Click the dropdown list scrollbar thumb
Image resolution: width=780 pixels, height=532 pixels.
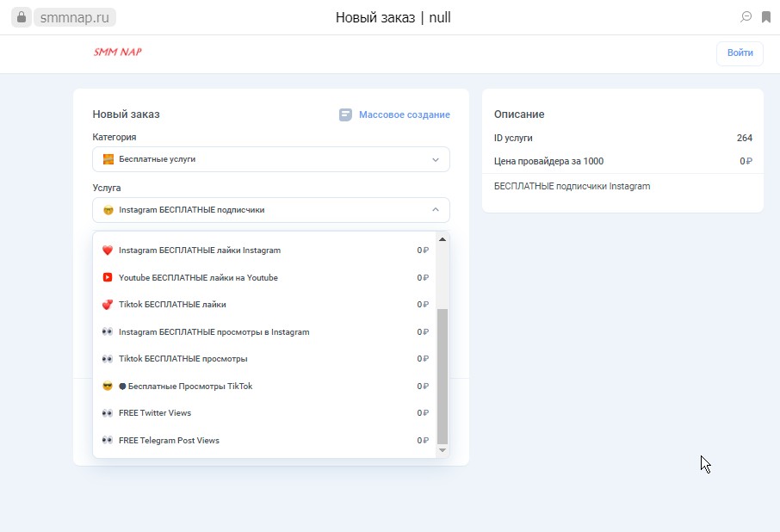[443, 376]
